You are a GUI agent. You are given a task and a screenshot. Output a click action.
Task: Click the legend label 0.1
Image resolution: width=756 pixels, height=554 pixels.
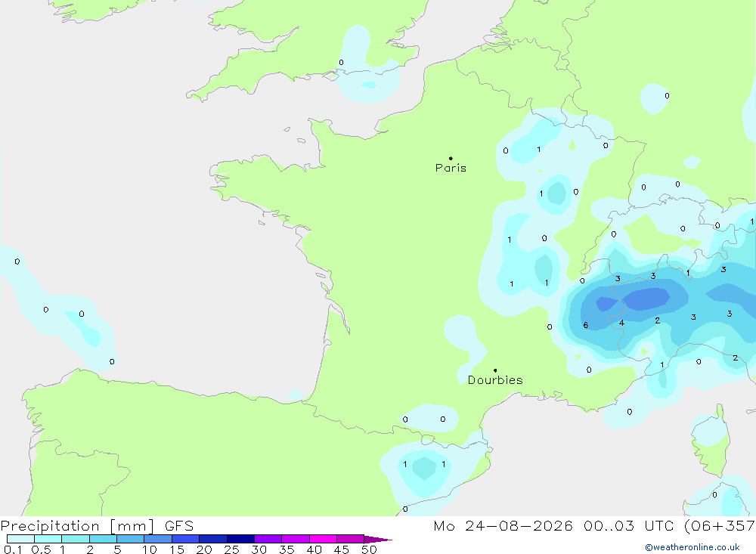click(13, 549)
